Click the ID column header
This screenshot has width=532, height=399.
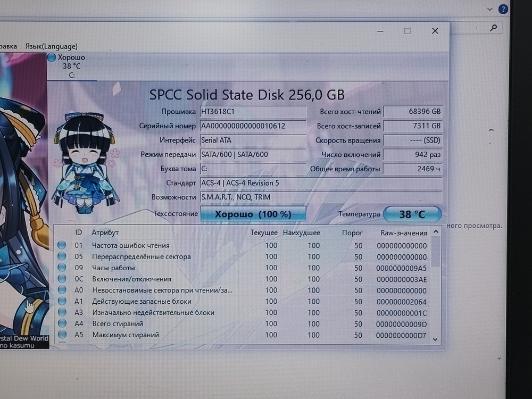[78, 232]
